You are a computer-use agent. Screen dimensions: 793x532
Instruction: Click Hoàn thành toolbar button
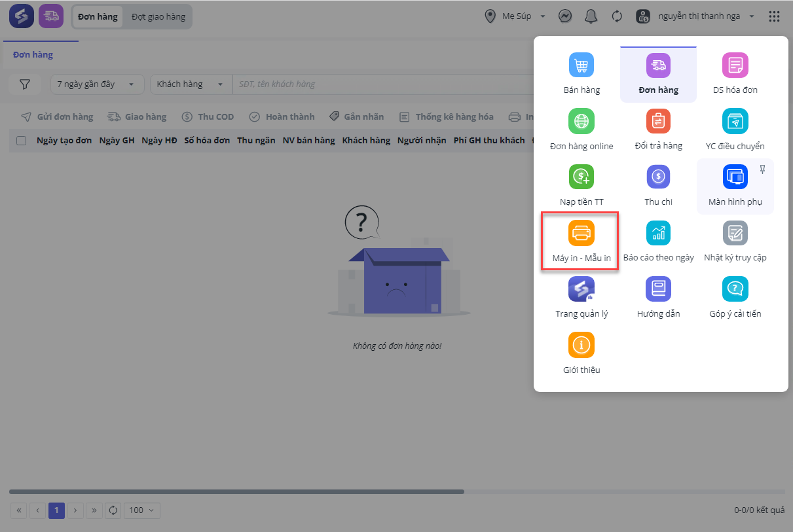pyautogui.click(x=282, y=116)
